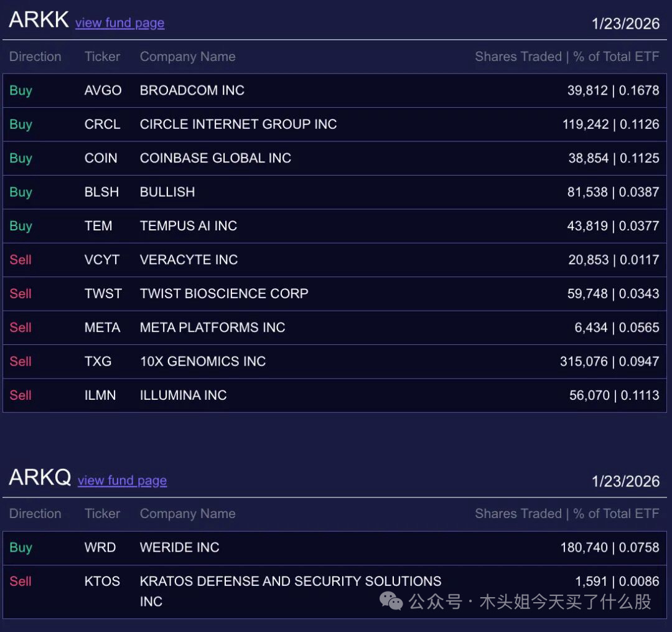This screenshot has width=672, height=632.
Task: Click ILLUMINA INC company name
Action: 184,395
